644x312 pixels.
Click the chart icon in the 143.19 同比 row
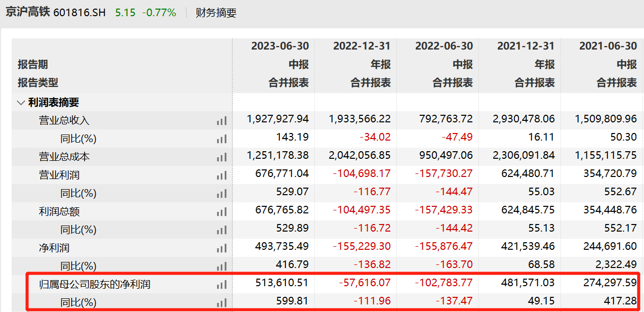(x=221, y=139)
